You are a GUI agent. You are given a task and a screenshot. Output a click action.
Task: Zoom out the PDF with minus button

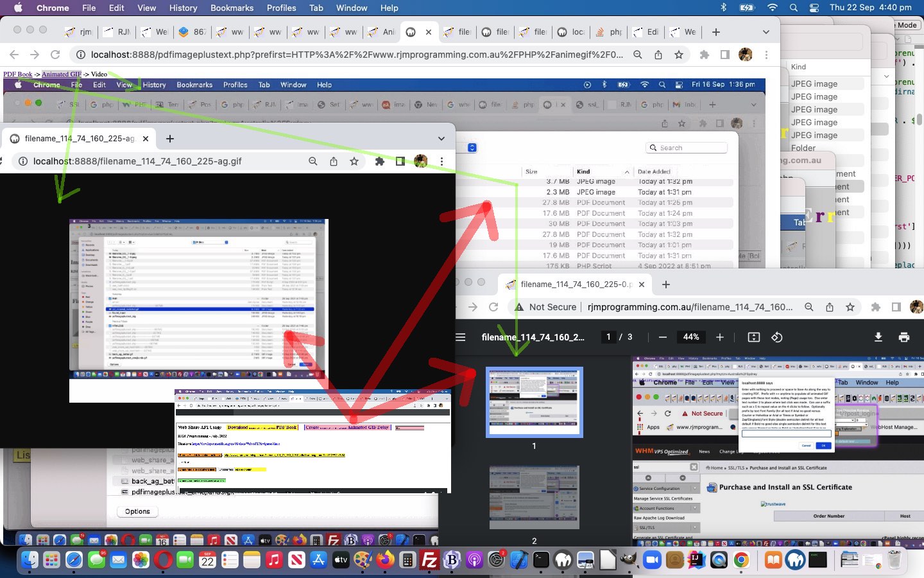pyautogui.click(x=663, y=337)
